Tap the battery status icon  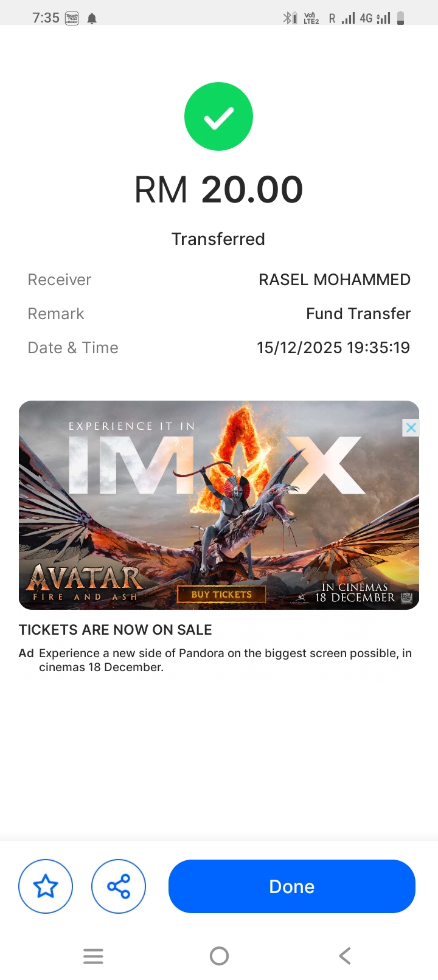click(400, 18)
